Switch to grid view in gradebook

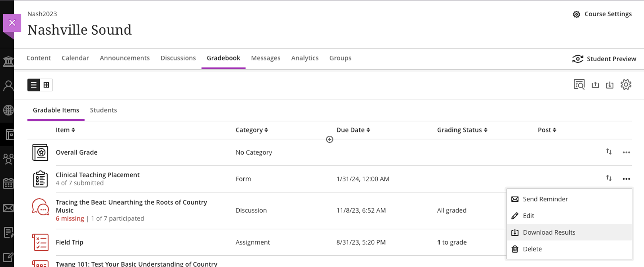pyautogui.click(x=46, y=85)
